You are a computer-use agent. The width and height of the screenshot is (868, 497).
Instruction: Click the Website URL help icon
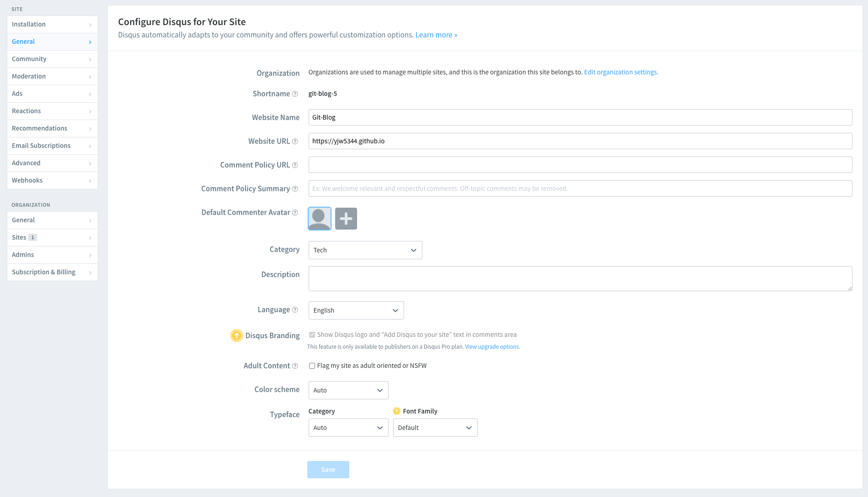(x=295, y=141)
